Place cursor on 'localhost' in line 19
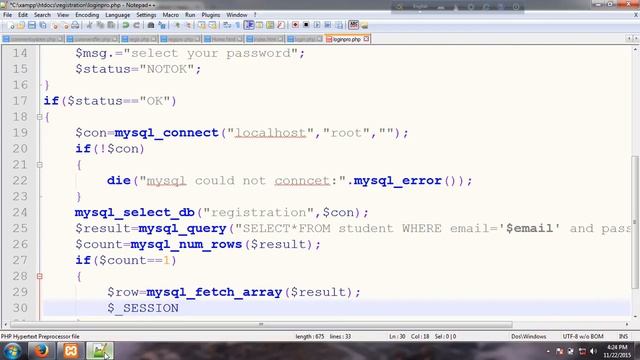 coord(270,133)
